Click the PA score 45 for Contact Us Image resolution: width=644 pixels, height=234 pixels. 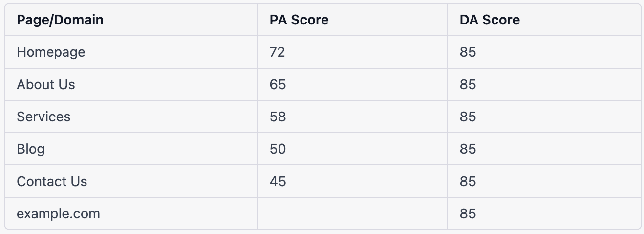(x=278, y=182)
